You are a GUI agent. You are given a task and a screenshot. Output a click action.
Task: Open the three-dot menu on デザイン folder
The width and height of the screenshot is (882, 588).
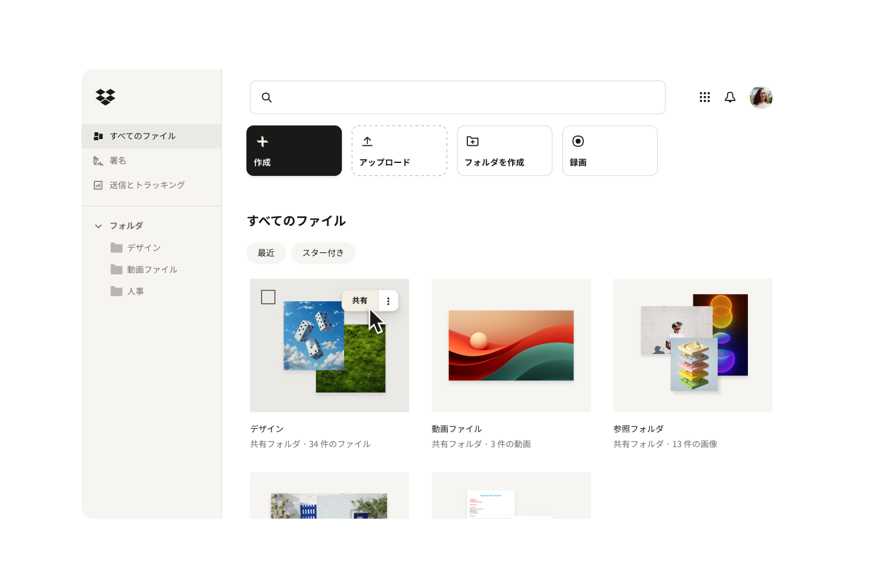coord(388,301)
